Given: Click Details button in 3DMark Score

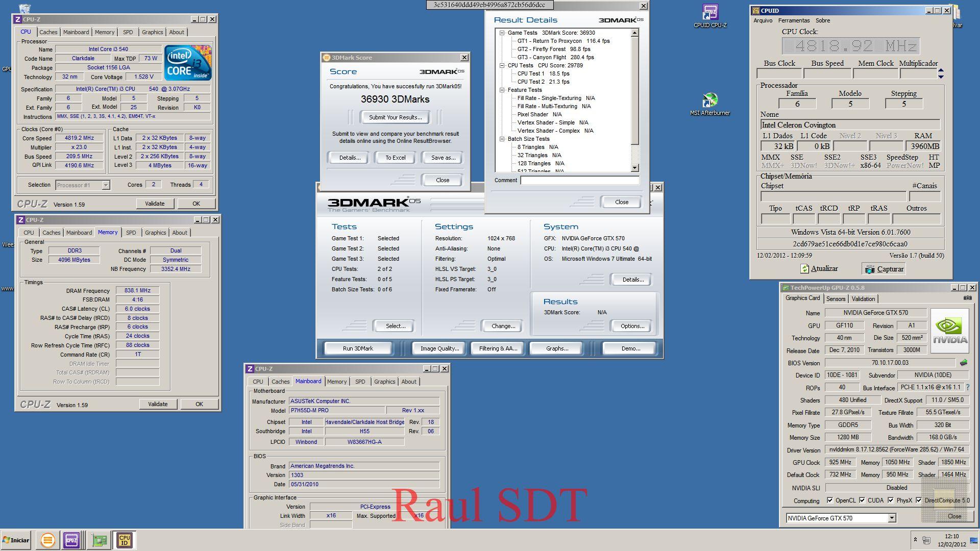Looking at the screenshot, I should pos(350,158).
